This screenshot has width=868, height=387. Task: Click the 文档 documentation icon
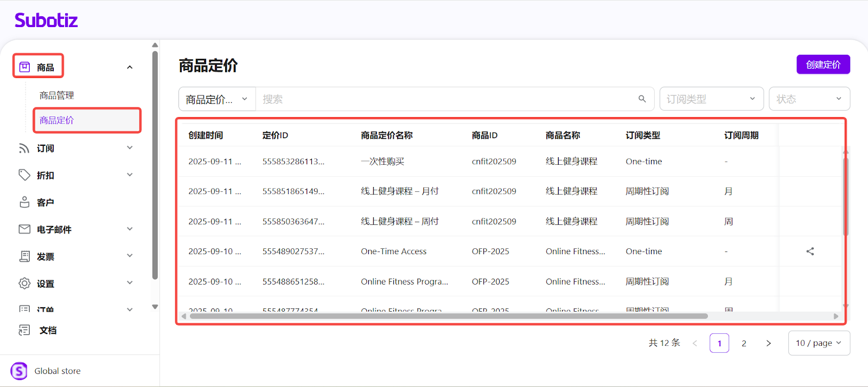(24, 330)
